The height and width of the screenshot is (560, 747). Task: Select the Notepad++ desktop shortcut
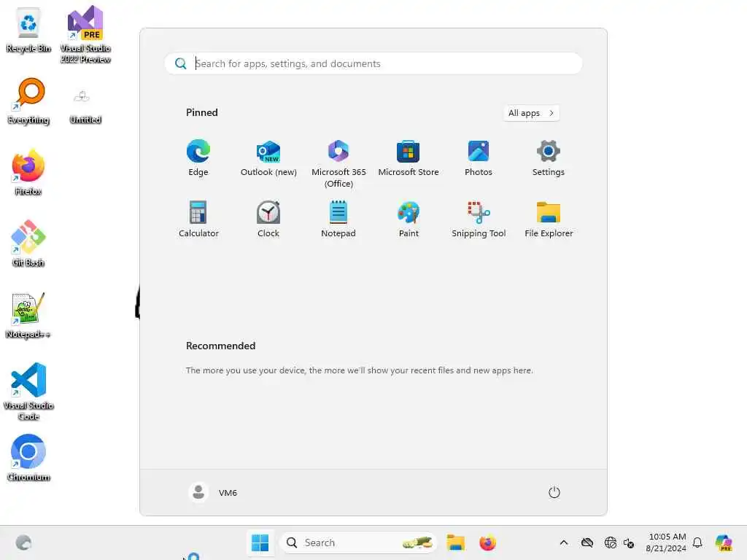pos(28,316)
